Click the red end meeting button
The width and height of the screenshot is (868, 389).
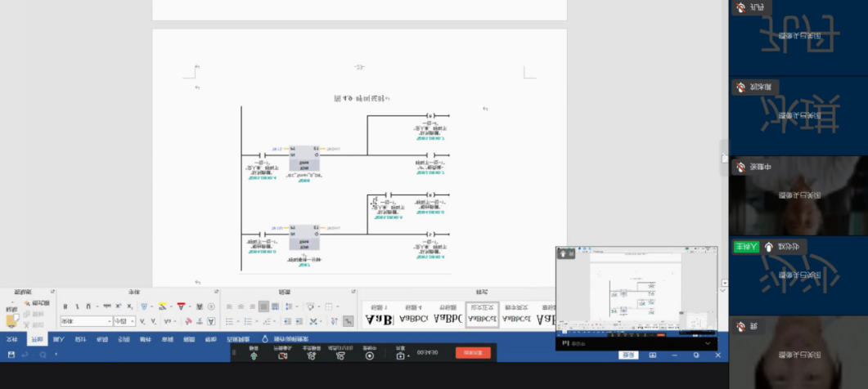(x=473, y=352)
